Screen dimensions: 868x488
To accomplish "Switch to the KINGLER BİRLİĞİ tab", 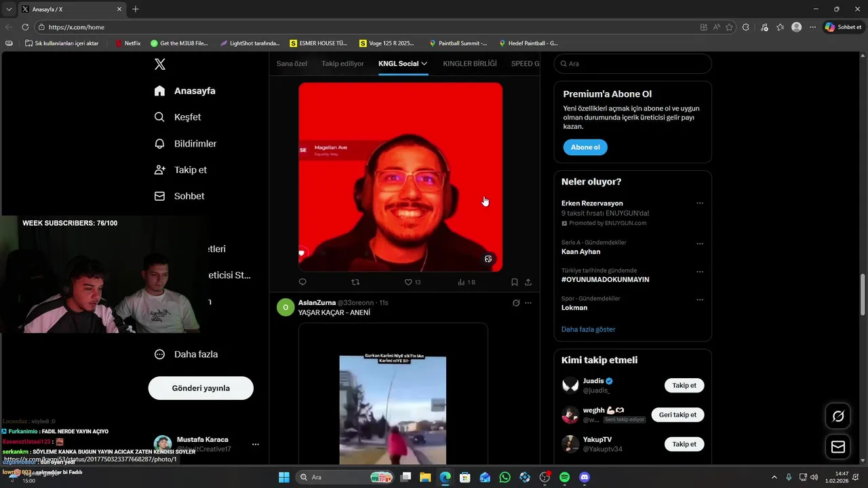I will (x=470, y=64).
